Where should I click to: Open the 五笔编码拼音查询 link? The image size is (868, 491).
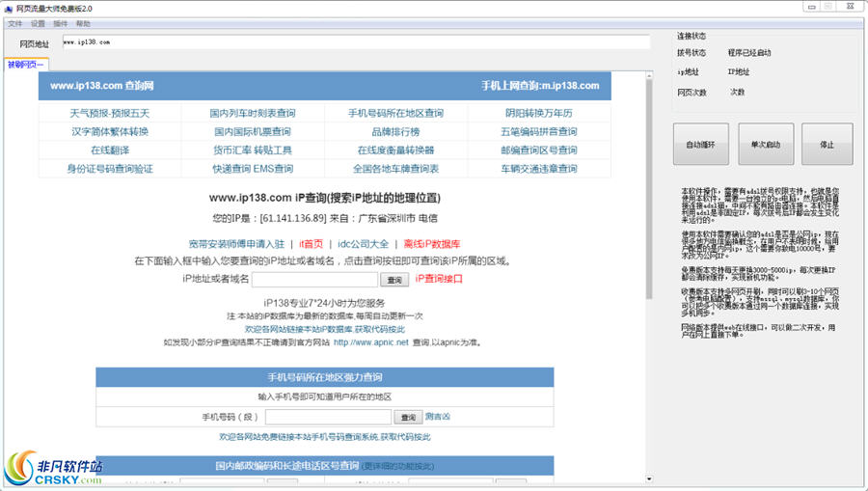click(538, 132)
